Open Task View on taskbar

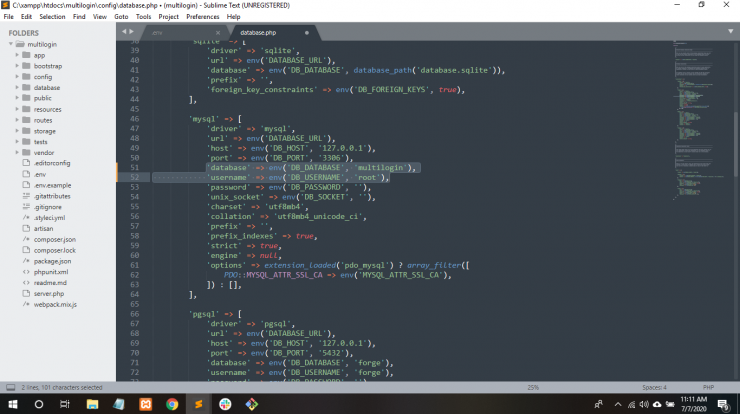[65, 405]
